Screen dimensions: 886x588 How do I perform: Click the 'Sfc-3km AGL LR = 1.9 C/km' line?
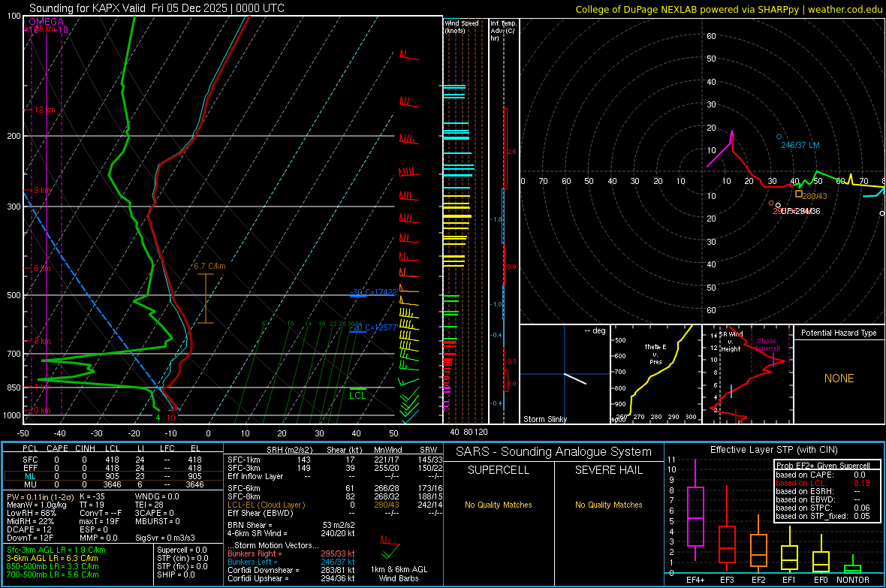point(56,550)
